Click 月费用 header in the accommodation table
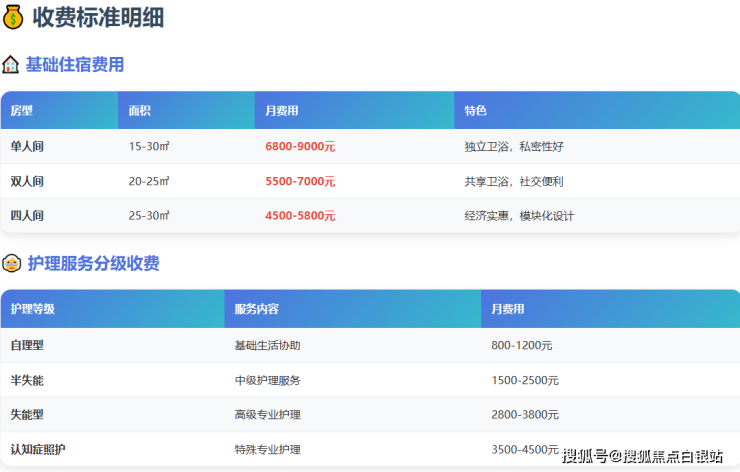The image size is (740, 472). click(282, 111)
